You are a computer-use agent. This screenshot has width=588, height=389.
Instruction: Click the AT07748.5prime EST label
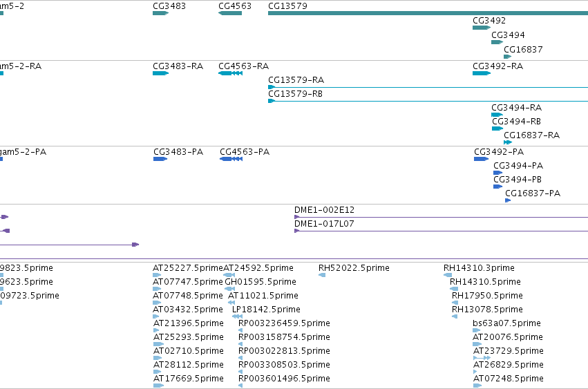tap(188, 296)
